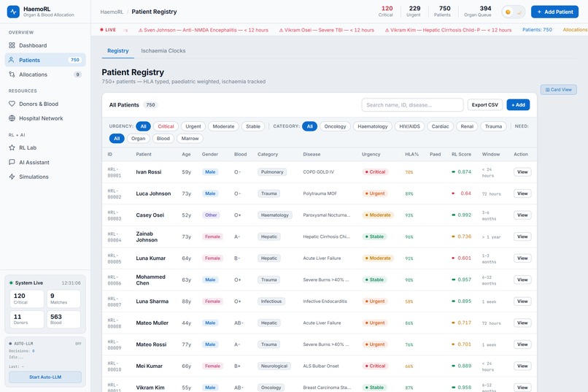Screen dimensions: 588x392
Task: Click the Vikram Osei live alert
Action: (x=326, y=30)
